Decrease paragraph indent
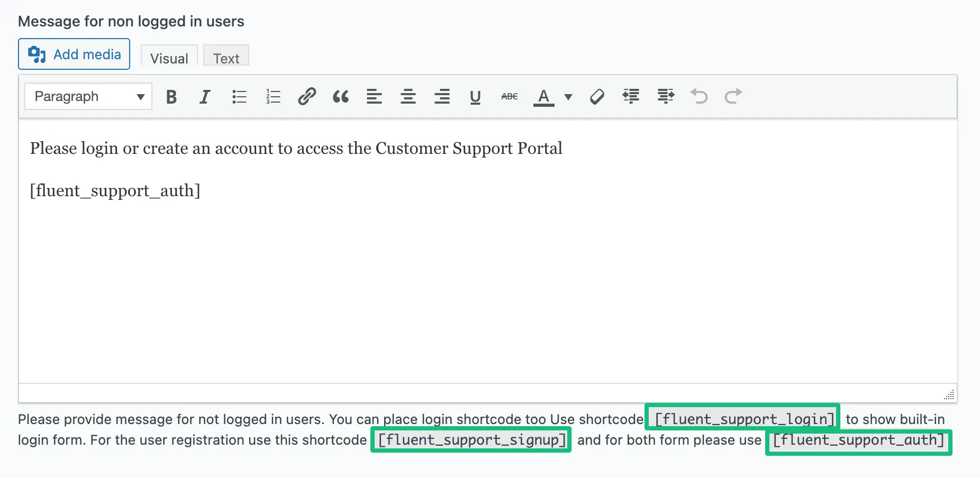Screen dimensions: 980x478 [x=631, y=97]
